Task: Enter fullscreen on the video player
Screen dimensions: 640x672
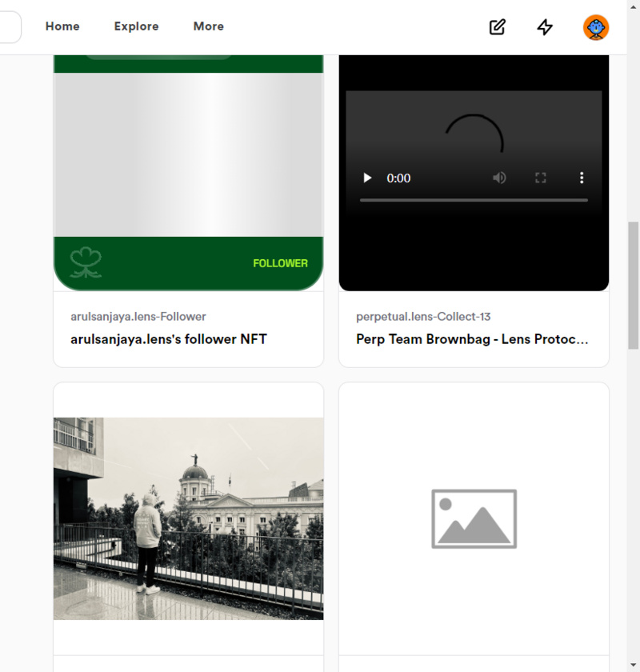Action: pyautogui.click(x=541, y=178)
